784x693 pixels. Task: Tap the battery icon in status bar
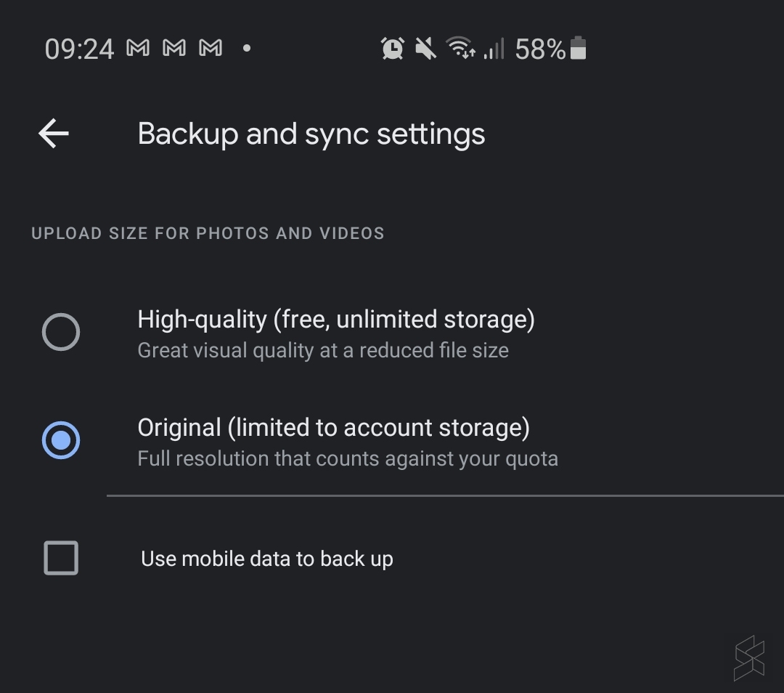(579, 49)
